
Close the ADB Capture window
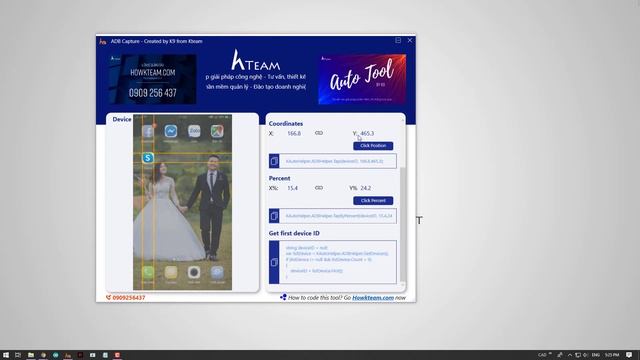tap(410, 40)
